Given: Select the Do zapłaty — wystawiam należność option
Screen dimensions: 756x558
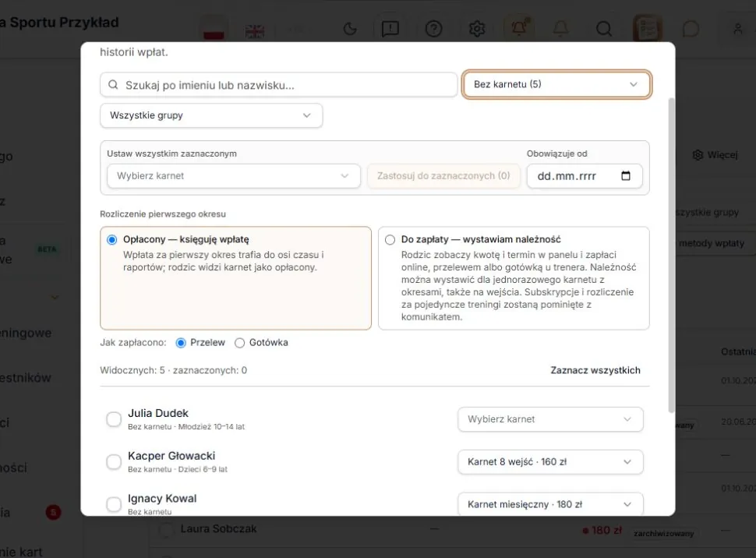Looking at the screenshot, I should (x=514, y=278).
